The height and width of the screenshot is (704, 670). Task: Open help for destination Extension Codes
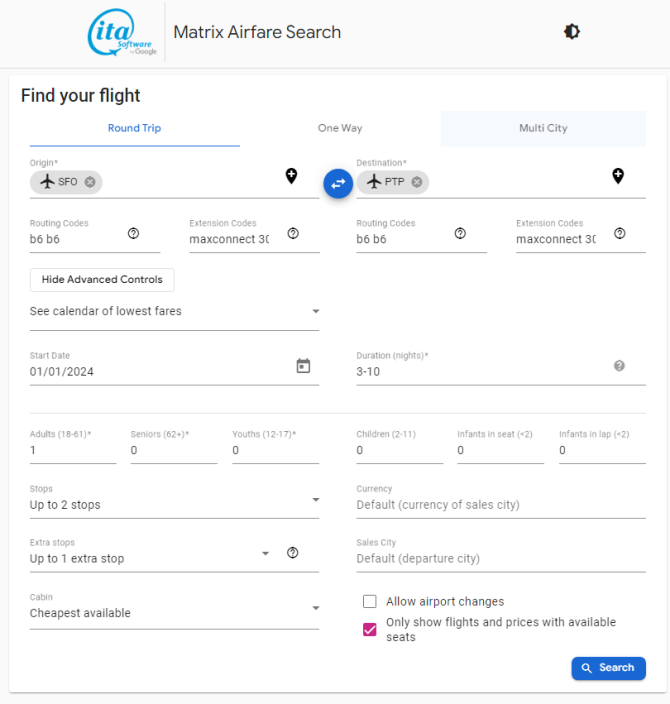coord(620,233)
